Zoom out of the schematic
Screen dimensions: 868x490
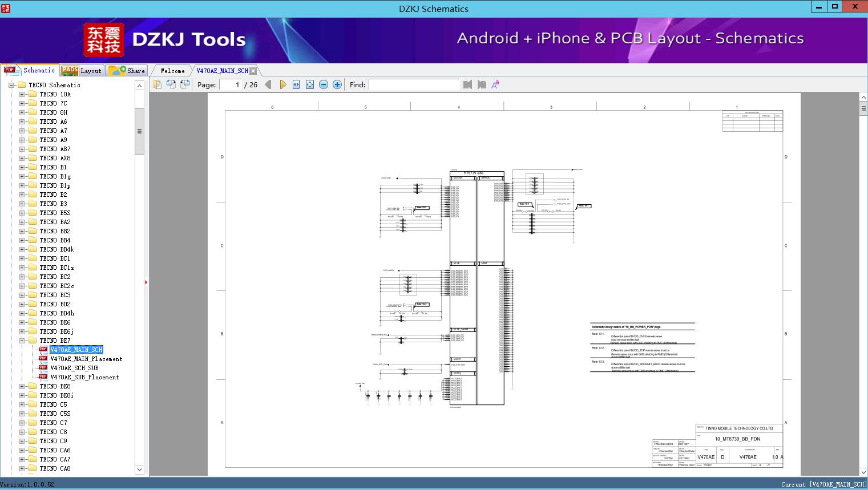[324, 84]
